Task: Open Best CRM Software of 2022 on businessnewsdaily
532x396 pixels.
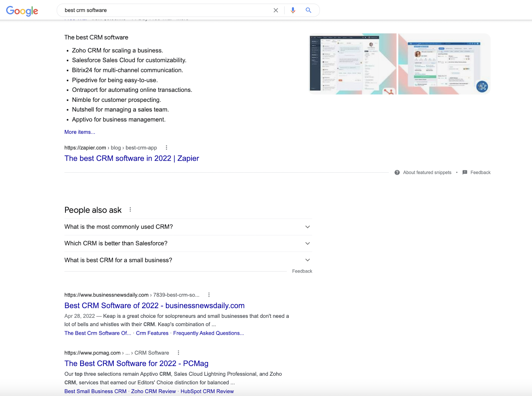Action: coord(154,305)
